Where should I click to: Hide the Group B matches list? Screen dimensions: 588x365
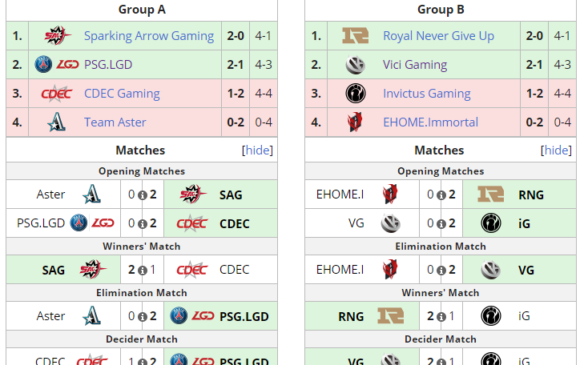coord(556,150)
